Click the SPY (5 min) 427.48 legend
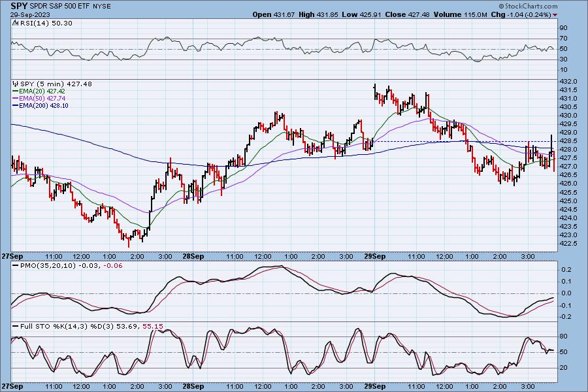This screenshot has width=588, height=392. 56,84
